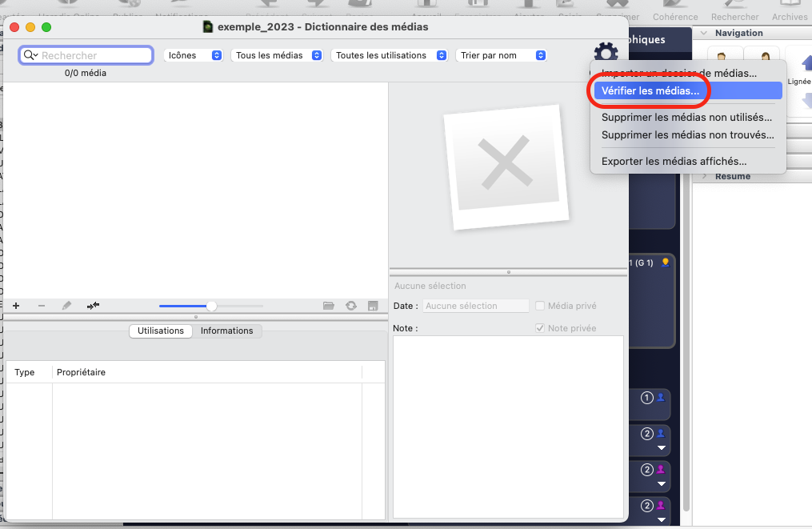The width and height of the screenshot is (812, 529).
Task: Open the Toutes les utilisations dropdown
Action: tap(390, 55)
